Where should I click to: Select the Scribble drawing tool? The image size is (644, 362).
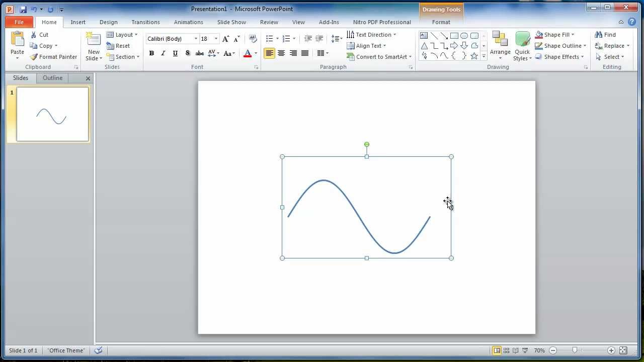(x=424, y=56)
